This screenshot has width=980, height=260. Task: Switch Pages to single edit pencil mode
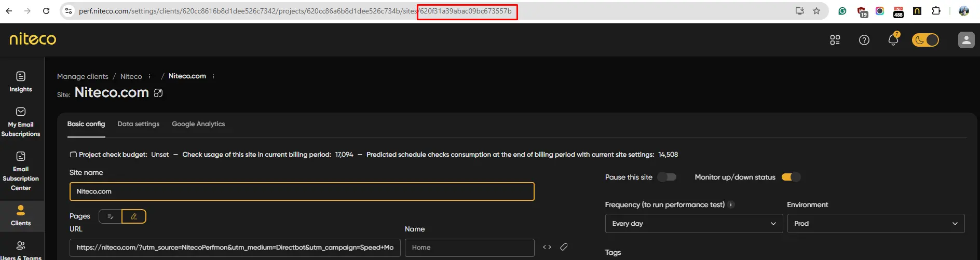[134, 216]
